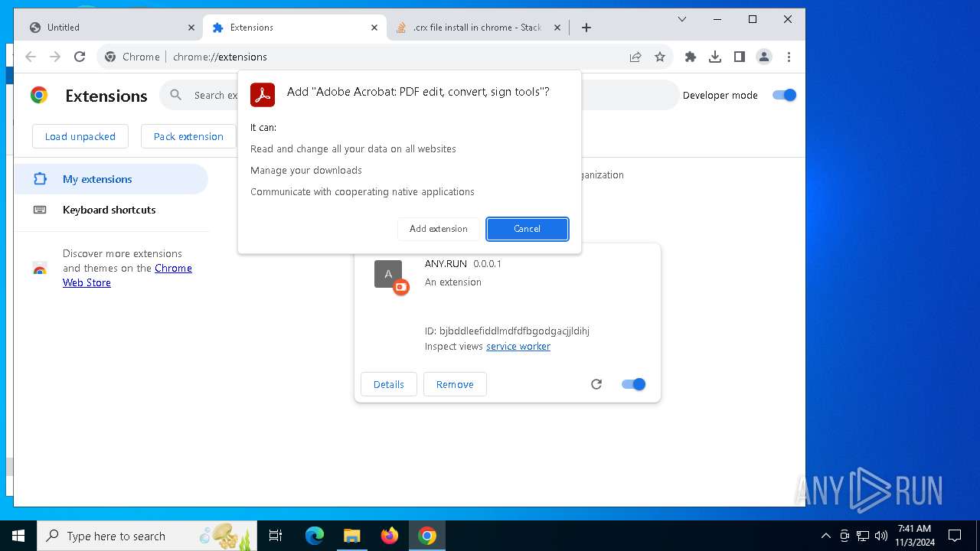
Task: Open the profile avatar menu
Action: 764,57
